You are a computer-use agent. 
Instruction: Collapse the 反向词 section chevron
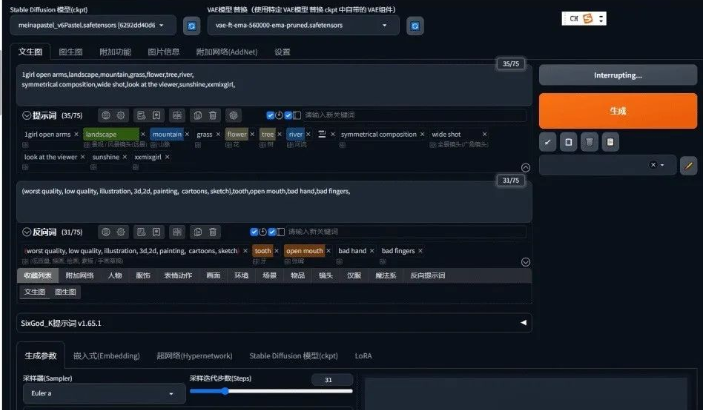click(x=26, y=232)
